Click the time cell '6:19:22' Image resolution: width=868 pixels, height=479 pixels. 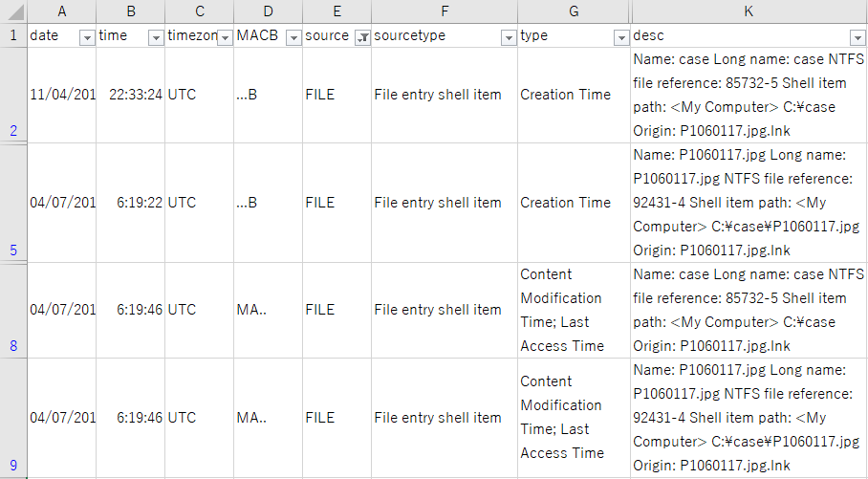point(131,203)
